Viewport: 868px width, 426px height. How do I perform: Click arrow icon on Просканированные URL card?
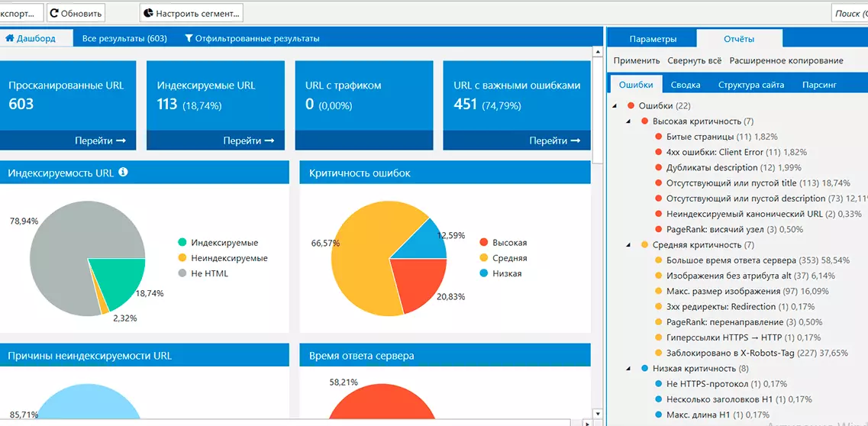[x=121, y=141]
